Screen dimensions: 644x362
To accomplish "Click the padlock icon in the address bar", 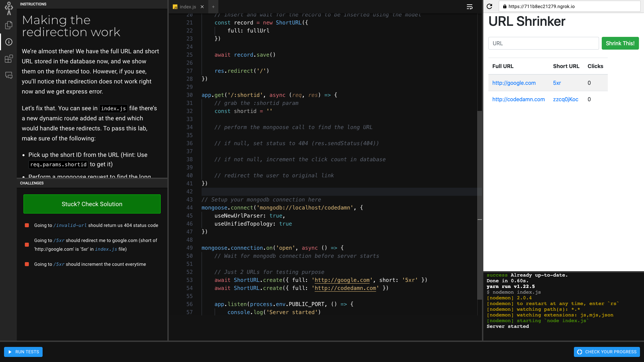I will point(505,6).
